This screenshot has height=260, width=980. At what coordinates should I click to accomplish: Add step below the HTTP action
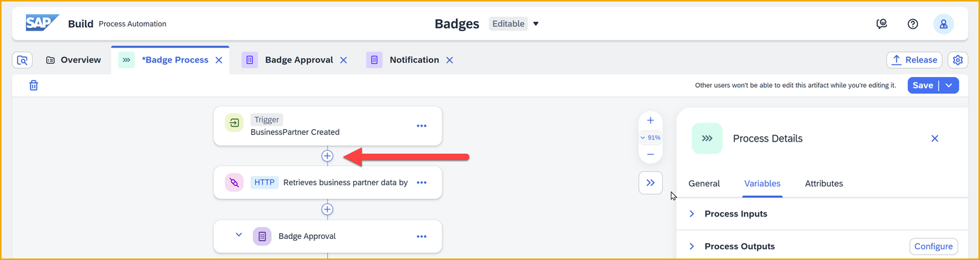[x=327, y=209]
